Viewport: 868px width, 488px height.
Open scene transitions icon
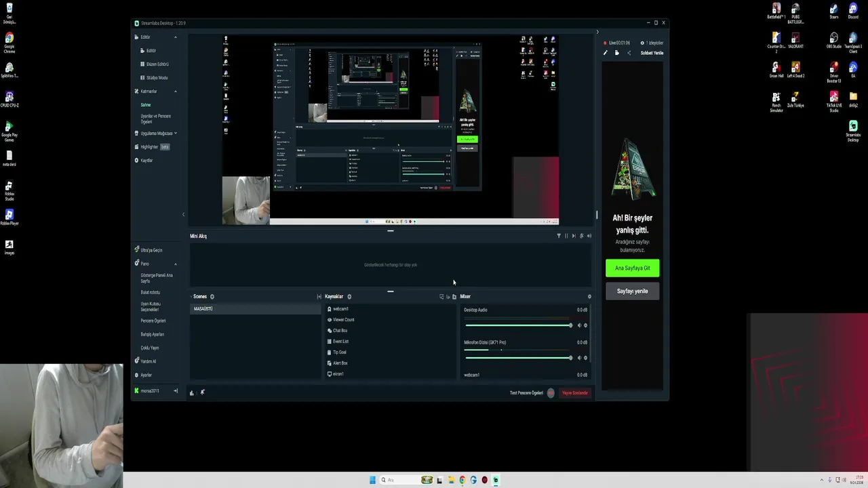click(319, 296)
